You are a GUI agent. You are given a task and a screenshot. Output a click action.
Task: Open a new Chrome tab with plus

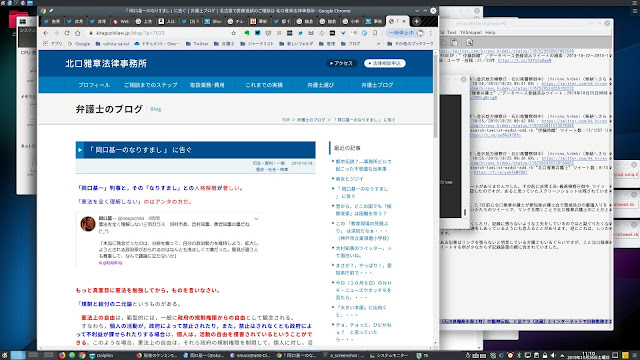416,21
